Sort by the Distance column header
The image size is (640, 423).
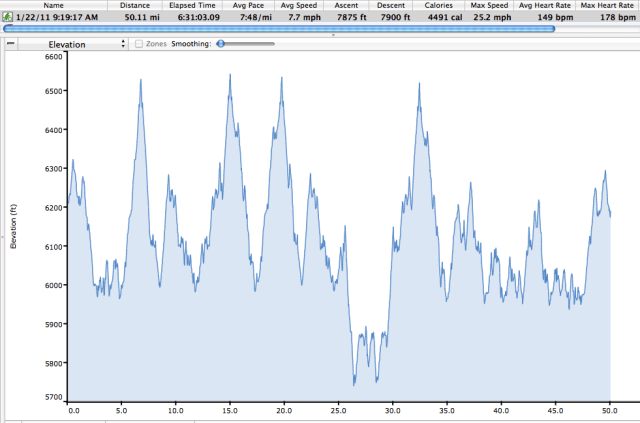coord(134,6)
